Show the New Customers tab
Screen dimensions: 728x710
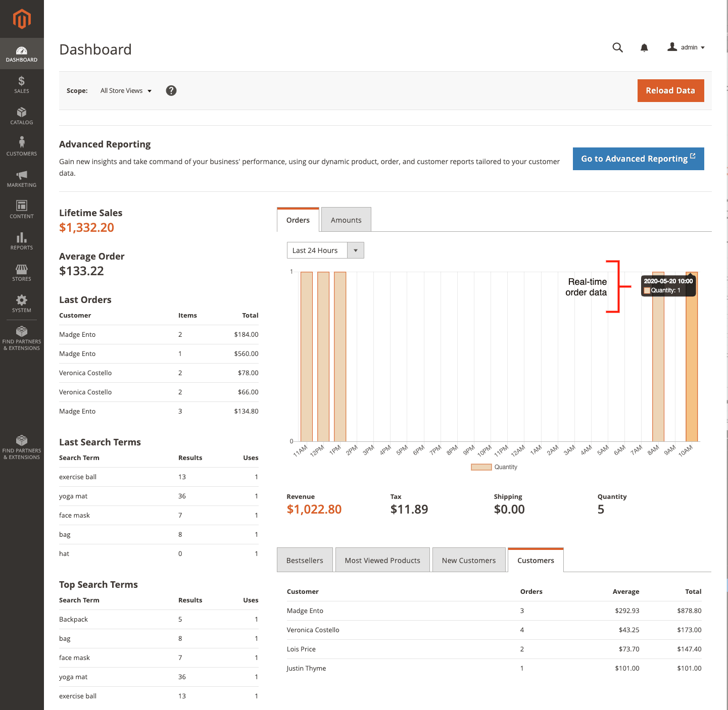(469, 560)
